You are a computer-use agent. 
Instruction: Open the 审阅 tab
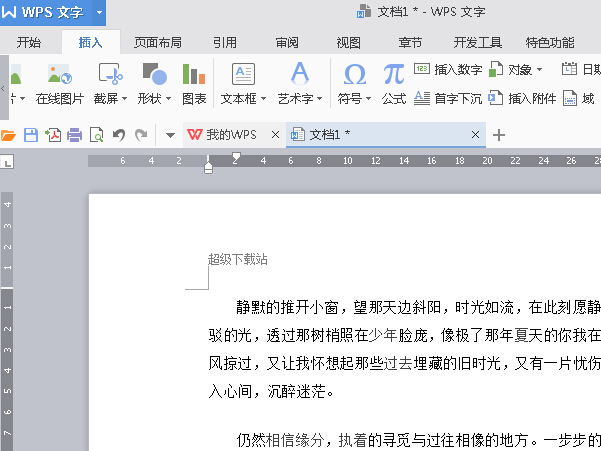287,42
